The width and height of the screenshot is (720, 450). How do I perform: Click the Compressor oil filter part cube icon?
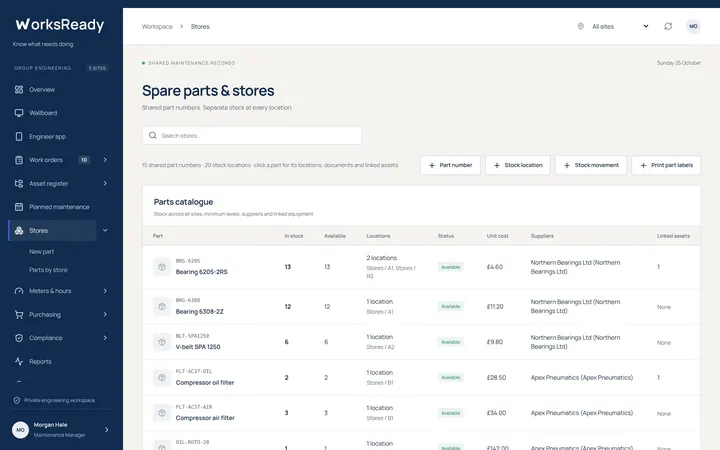point(162,377)
